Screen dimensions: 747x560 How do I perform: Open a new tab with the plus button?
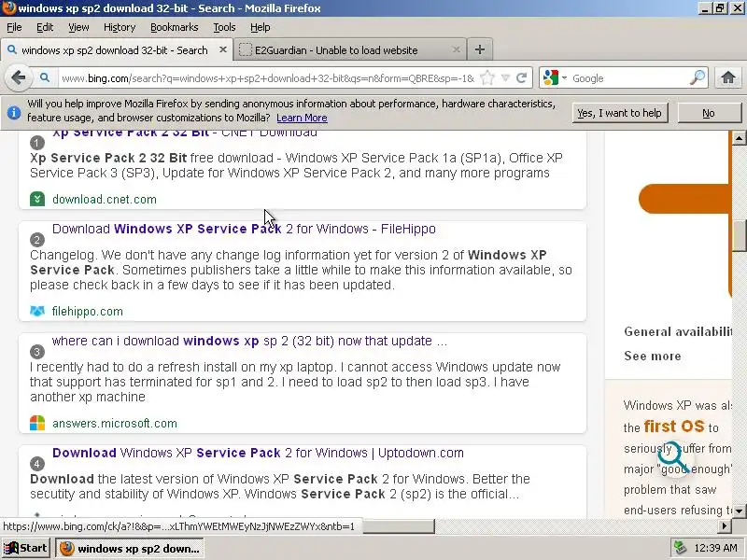tap(480, 49)
